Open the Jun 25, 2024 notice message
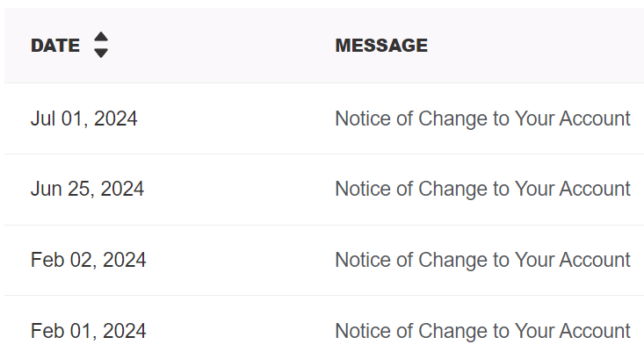Viewport: 644px width, 359px height. 482,189
